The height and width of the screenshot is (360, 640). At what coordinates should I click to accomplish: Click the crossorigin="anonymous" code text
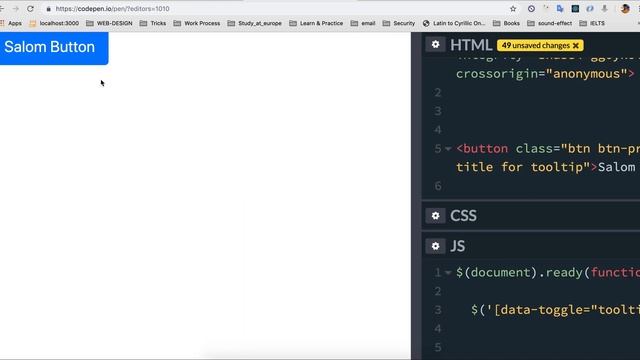pos(545,74)
